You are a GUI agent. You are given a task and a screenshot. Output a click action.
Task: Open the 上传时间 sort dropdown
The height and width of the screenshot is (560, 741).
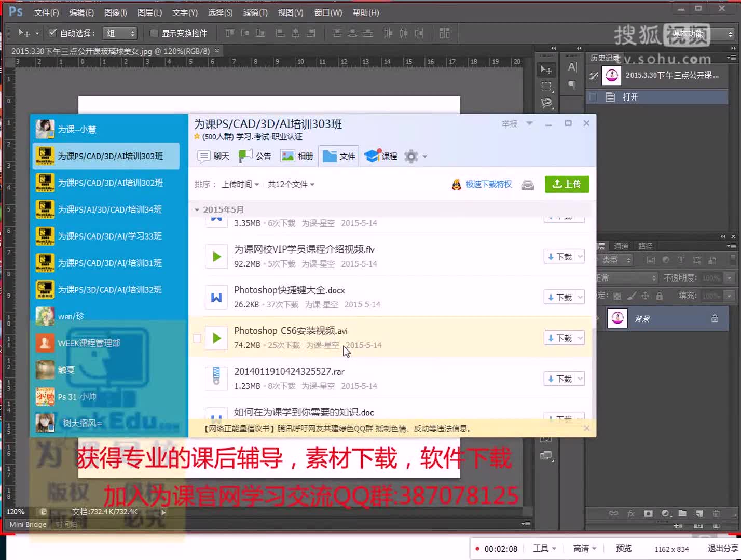point(240,184)
